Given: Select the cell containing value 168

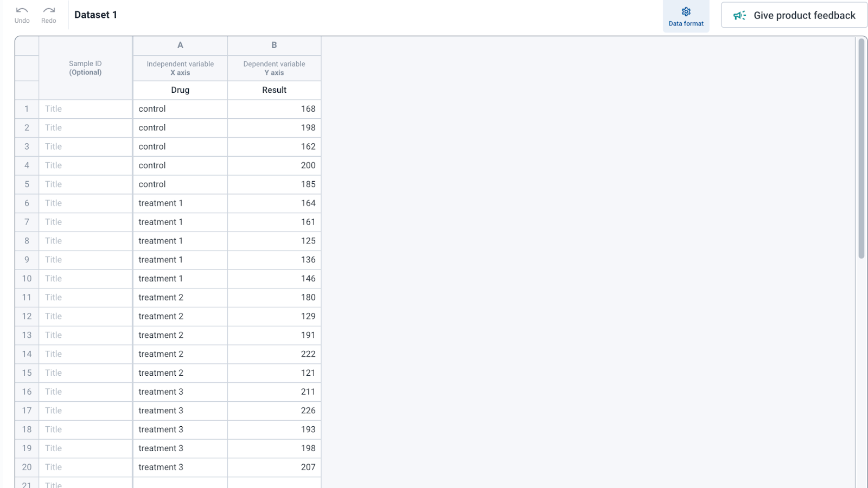Looking at the screenshot, I should (274, 109).
